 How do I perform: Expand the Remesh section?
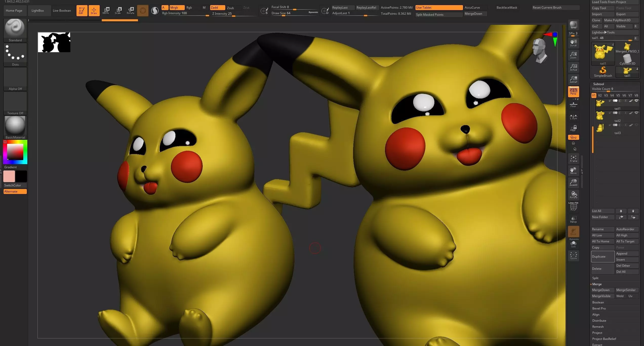coord(598,326)
